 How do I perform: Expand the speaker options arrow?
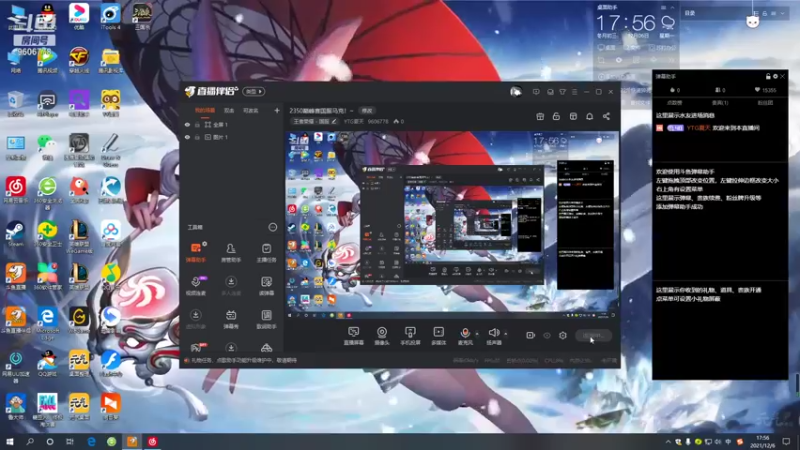coord(506,334)
